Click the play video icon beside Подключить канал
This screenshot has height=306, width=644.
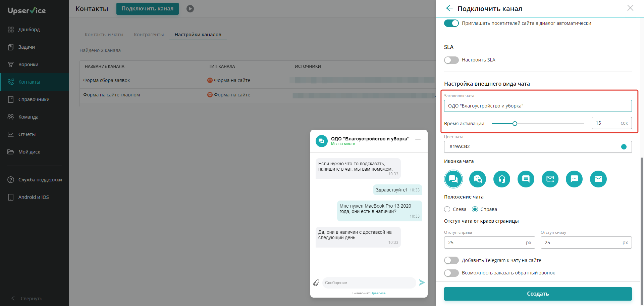(x=190, y=9)
